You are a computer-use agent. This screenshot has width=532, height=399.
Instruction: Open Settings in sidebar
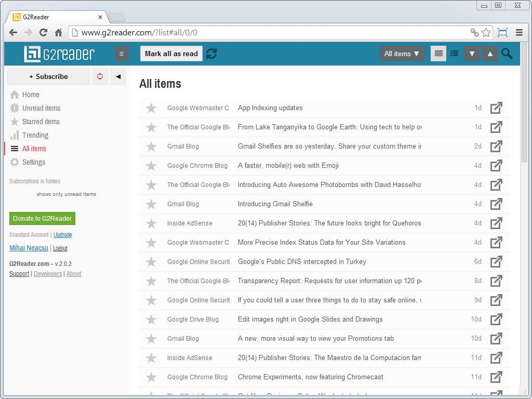click(x=28, y=162)
